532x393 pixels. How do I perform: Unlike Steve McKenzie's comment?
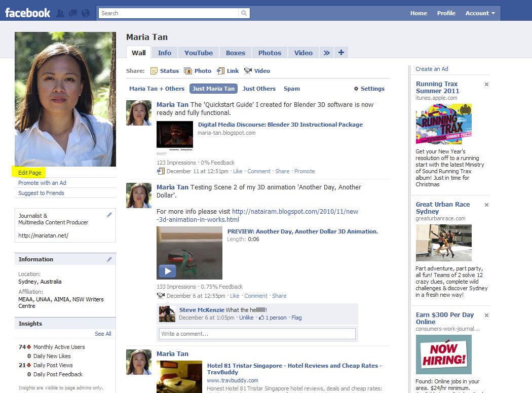pyautogui.click(x=246, y=318)
